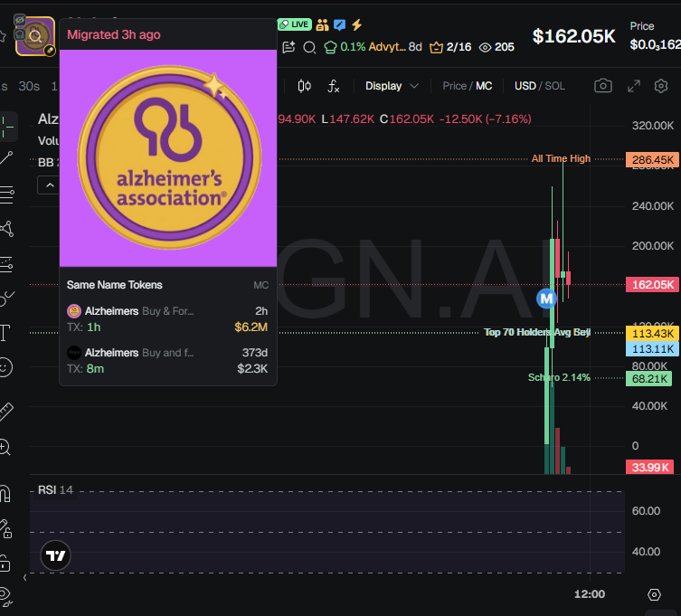Open the Advyt... developer link

tap(387, 46)
